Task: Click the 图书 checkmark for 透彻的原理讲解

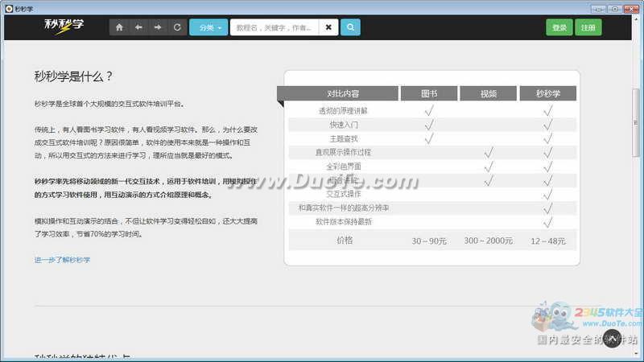Action: tap(429, 110)
